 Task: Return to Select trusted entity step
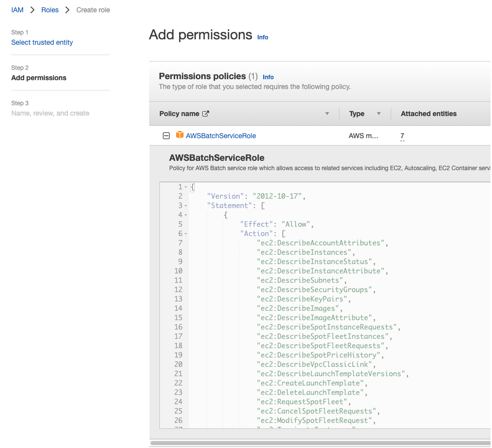pos(42,42)
